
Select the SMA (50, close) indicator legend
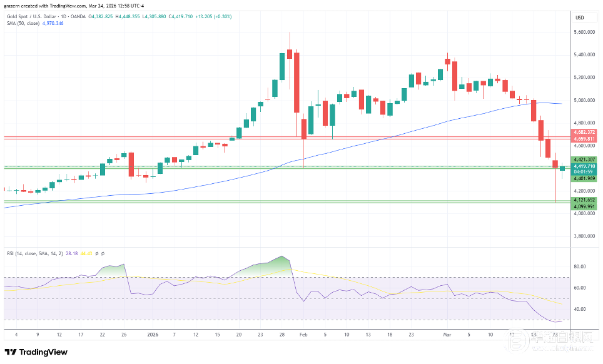click(22, 23)
